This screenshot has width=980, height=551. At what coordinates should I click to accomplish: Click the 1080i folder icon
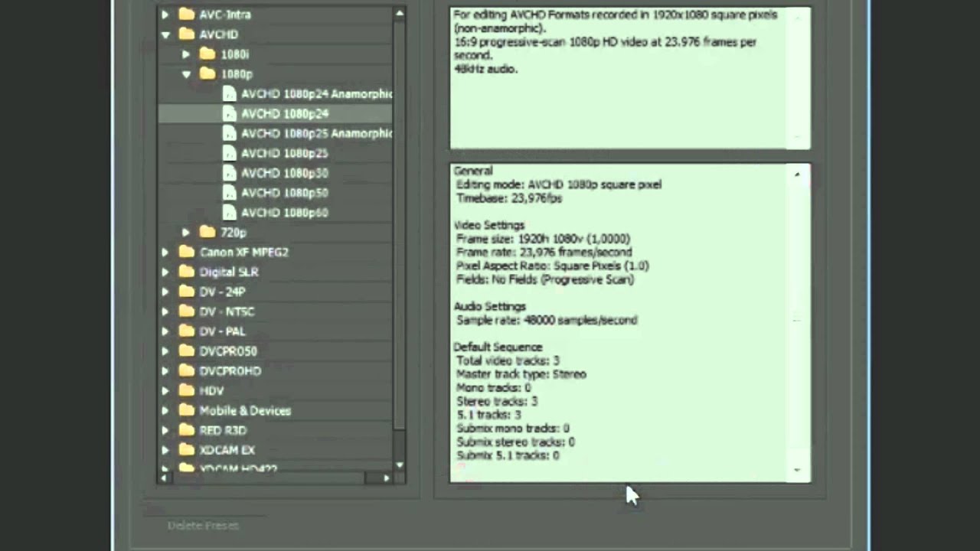[x=207, y=54]
